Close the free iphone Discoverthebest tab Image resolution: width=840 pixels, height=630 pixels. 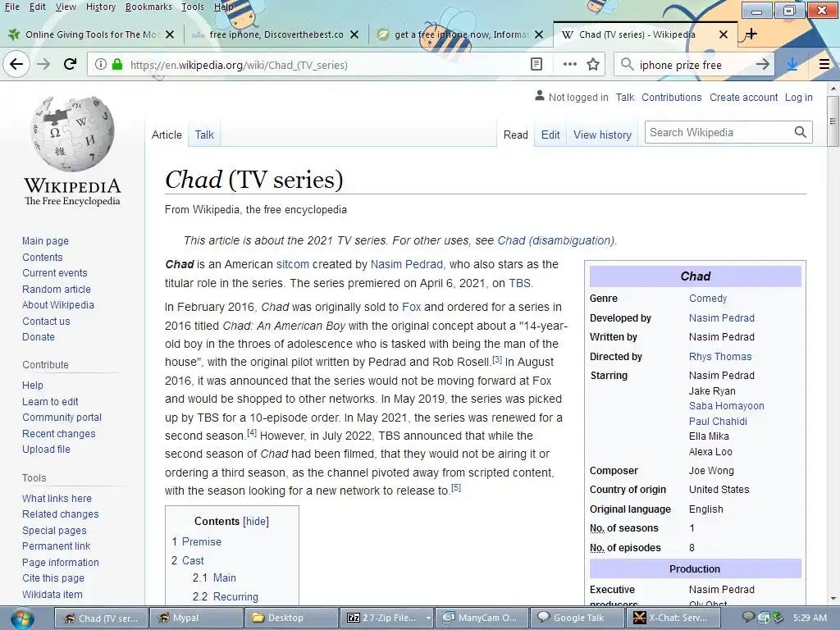(x=354, y=34)
